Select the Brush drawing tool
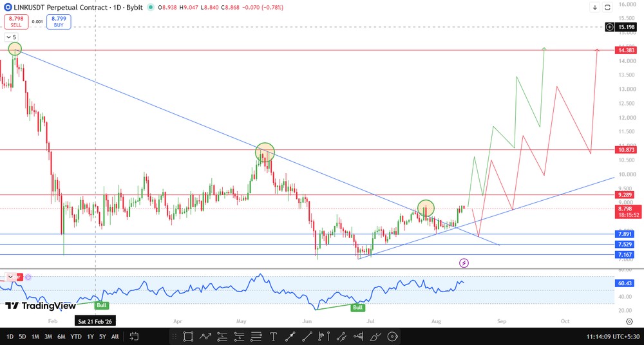This screenshot has width=644, height=345. click(376, 337)
